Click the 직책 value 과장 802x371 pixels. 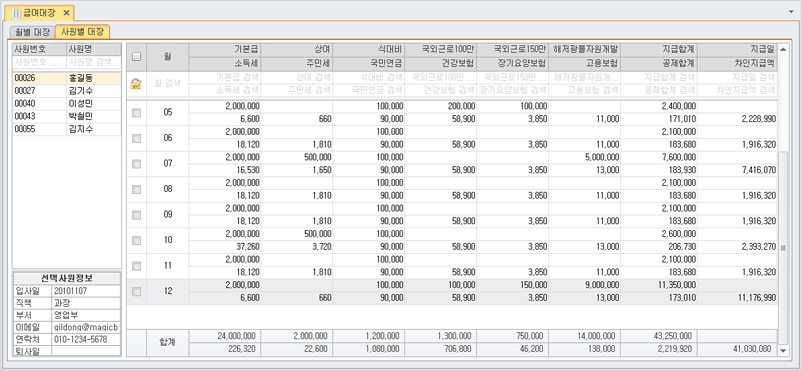pos(86,303)
